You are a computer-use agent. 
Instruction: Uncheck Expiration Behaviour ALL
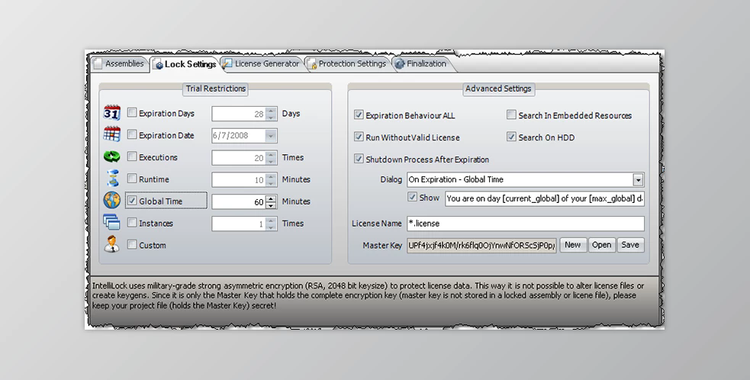coord(359,115)
